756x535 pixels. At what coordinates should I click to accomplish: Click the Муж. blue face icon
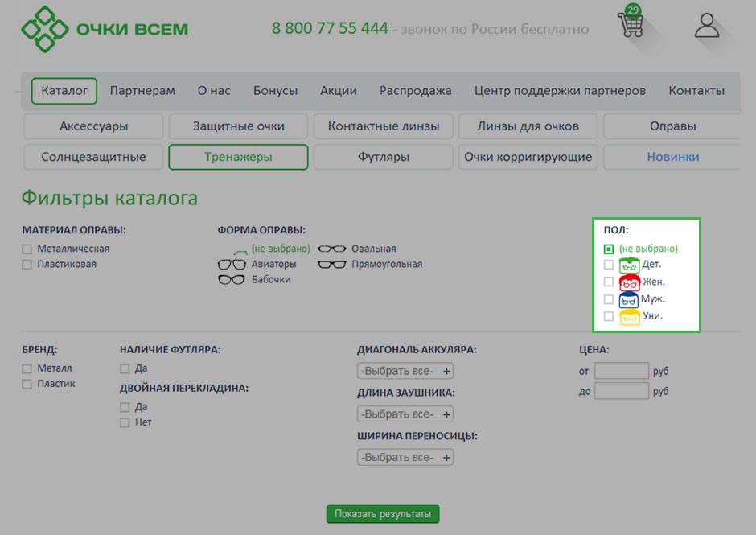629,299
